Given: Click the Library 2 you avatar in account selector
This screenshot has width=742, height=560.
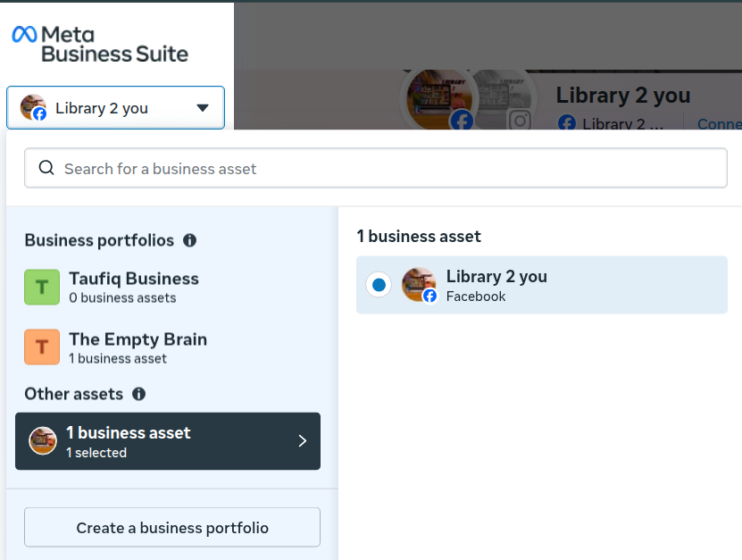Looking at the screenshot, I should tap(33, 107).
